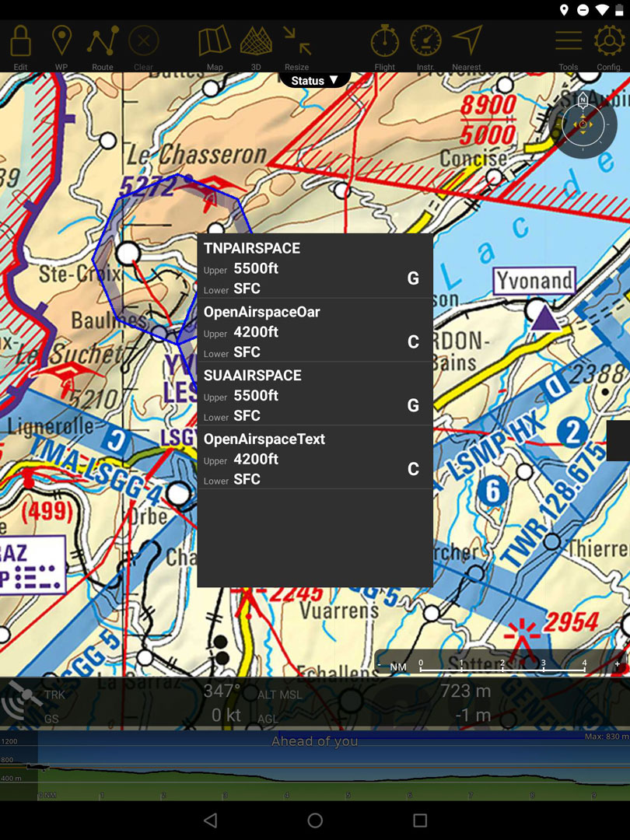Tap the TRK 347° value

click(x=222, y=691)
